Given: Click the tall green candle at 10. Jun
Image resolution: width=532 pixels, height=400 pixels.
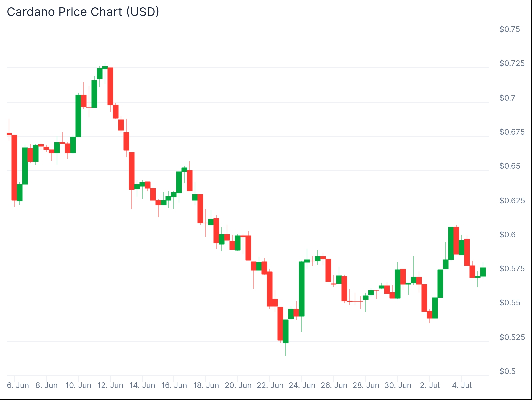Looking at the screenshot, I should point(78,116).
